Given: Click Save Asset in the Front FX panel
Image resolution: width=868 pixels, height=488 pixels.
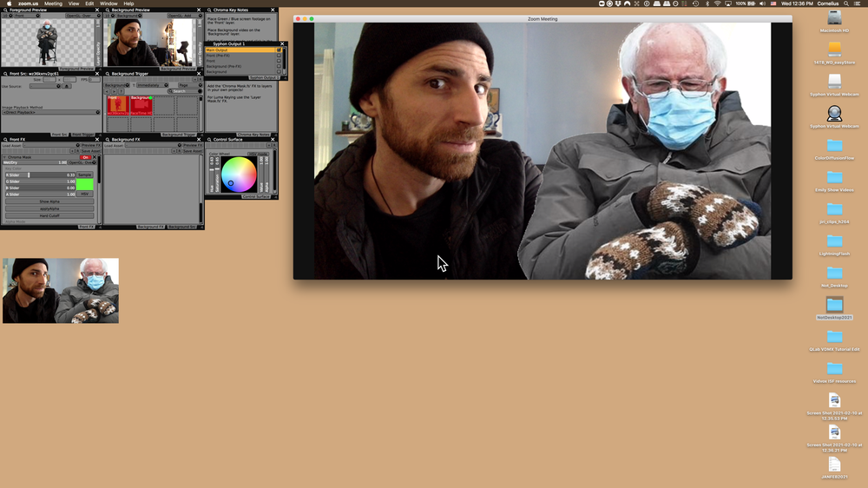Looking at the screenshot, I should coord(91,151).
